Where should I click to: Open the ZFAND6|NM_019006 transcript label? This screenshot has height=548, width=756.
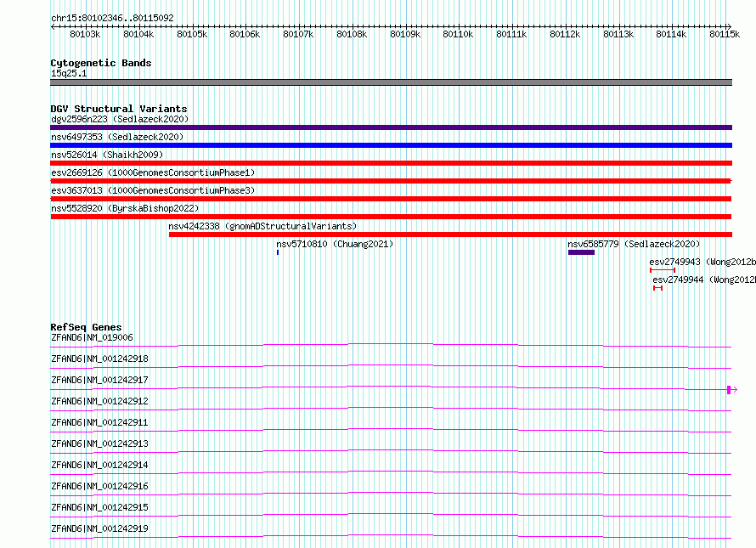[92, 337]
